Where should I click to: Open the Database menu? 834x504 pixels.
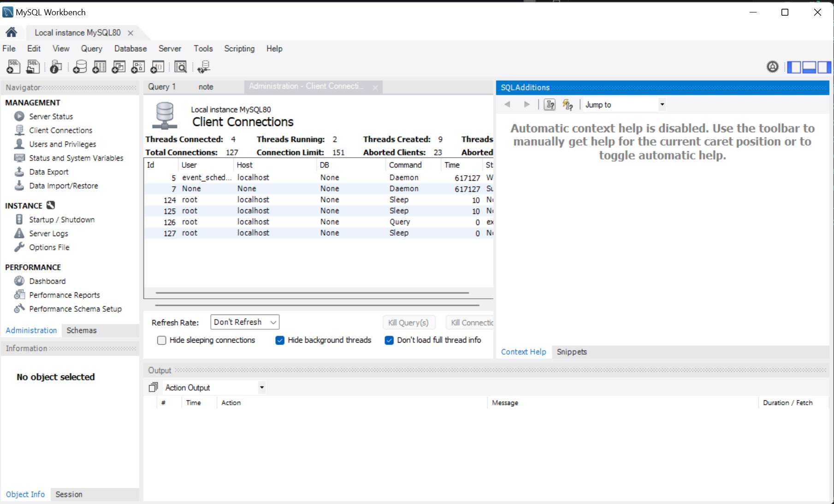click(x=130, y=48)
